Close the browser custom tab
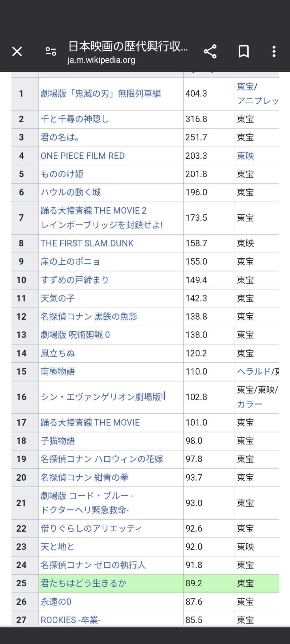This screenshot has width=290, height=644. (17, 52)
